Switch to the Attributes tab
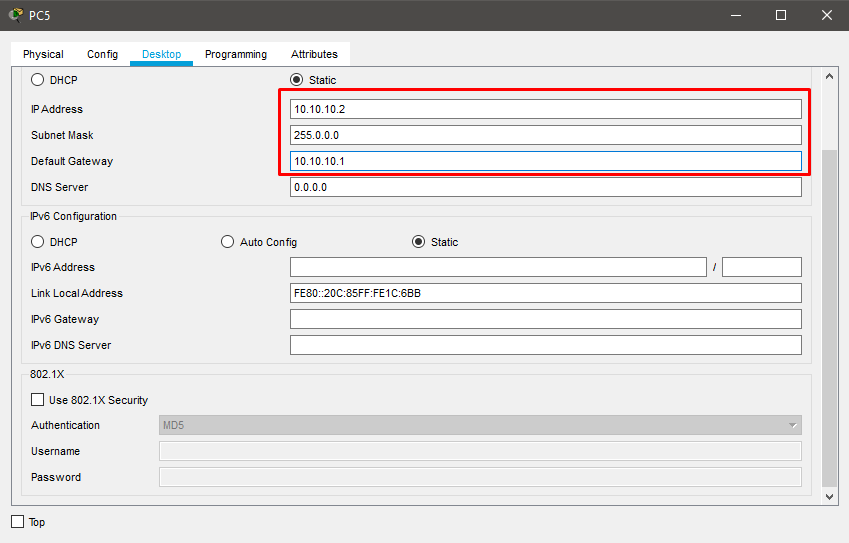Image resolution: width=849 pixels, height=543 pixels. (314, 54)
